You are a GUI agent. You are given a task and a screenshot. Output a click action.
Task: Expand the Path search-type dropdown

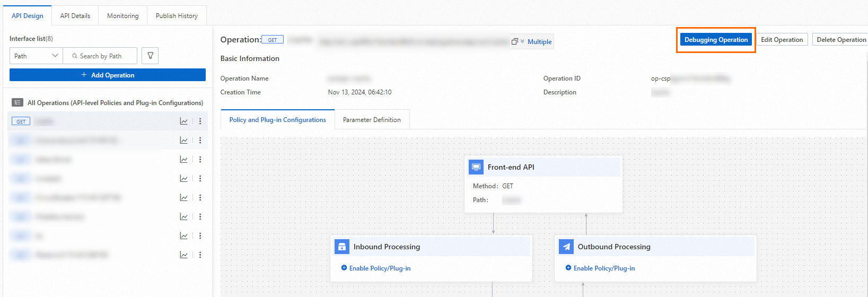pyautogui.click(x=36, y=56)
